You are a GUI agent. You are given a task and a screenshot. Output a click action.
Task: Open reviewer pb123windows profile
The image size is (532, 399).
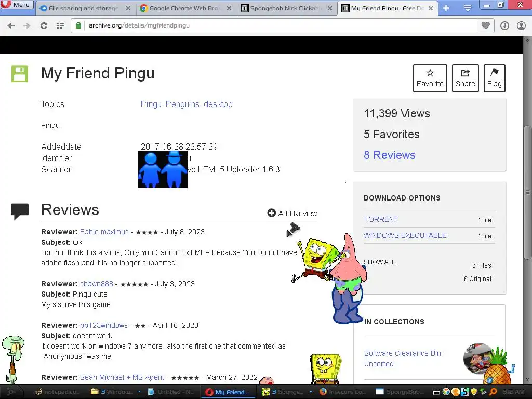pyautogui.click(x=104, y=325)
